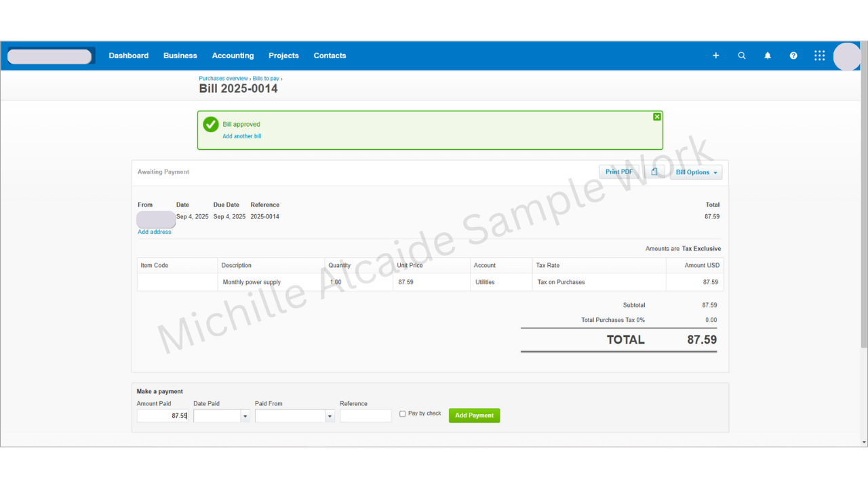
Task: Close the Bill approved notification
Action: tap(657, 117)
